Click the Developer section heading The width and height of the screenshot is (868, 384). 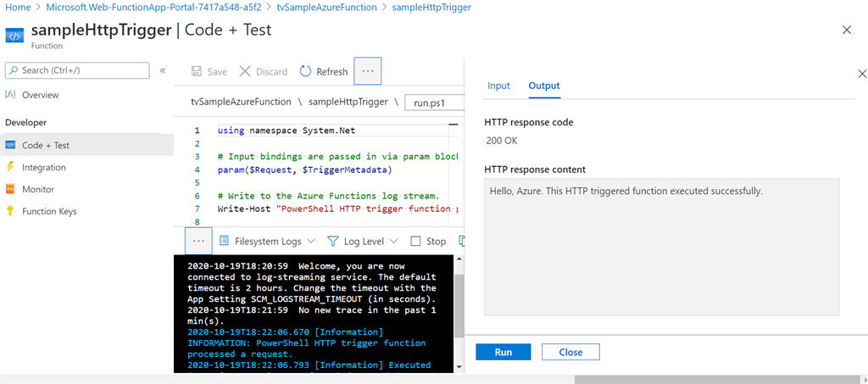tap(26, 122)
